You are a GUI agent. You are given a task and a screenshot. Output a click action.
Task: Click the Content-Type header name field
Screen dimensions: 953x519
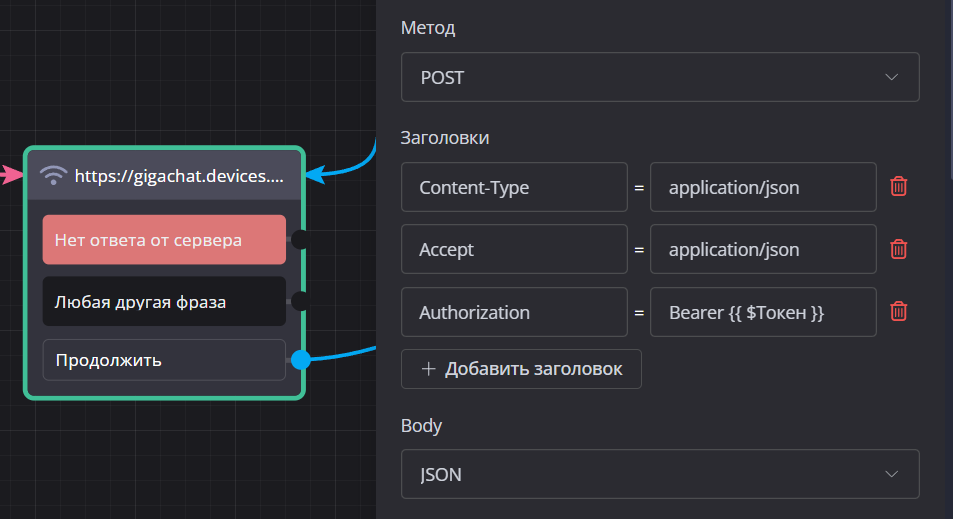point(514,187)
